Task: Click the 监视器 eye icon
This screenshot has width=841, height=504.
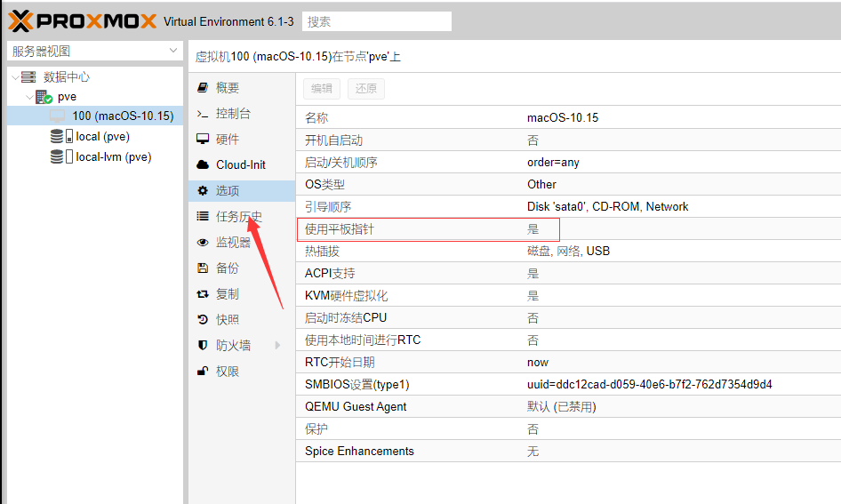Action: (x=203, y=243)
